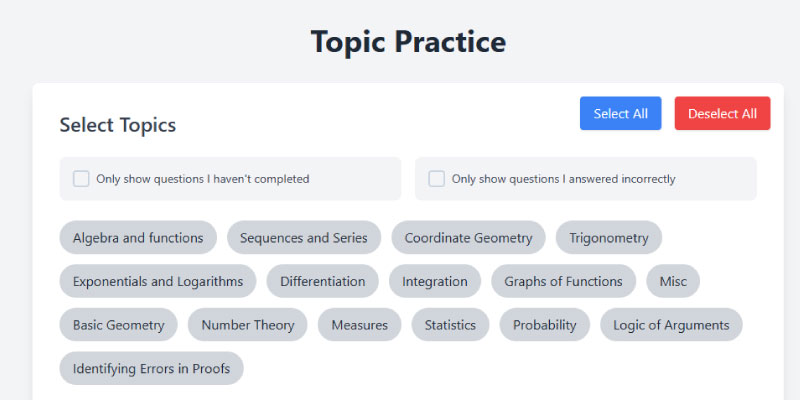
Task: Toggle the Misc topic chip
Action: pos(673,281)
